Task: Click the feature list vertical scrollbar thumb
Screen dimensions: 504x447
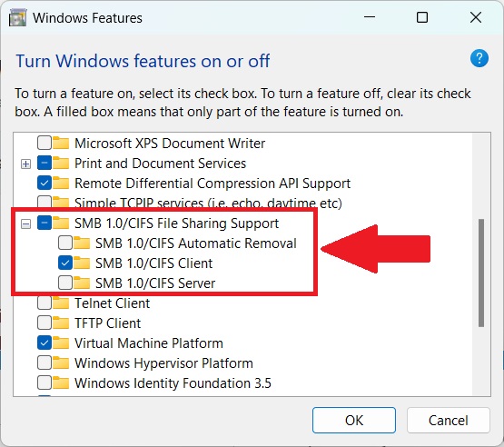Action: (481, 273)
